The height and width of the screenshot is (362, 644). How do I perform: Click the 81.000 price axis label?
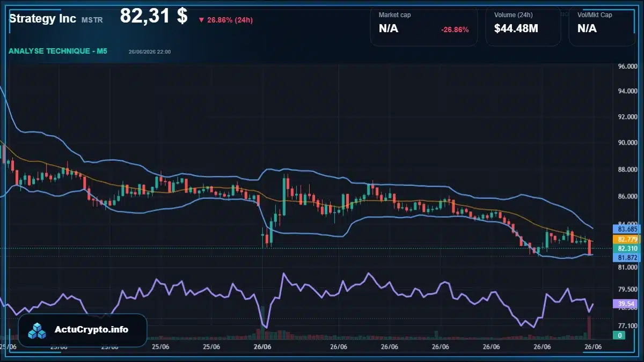pyautogui.click(x=627, y=267)
